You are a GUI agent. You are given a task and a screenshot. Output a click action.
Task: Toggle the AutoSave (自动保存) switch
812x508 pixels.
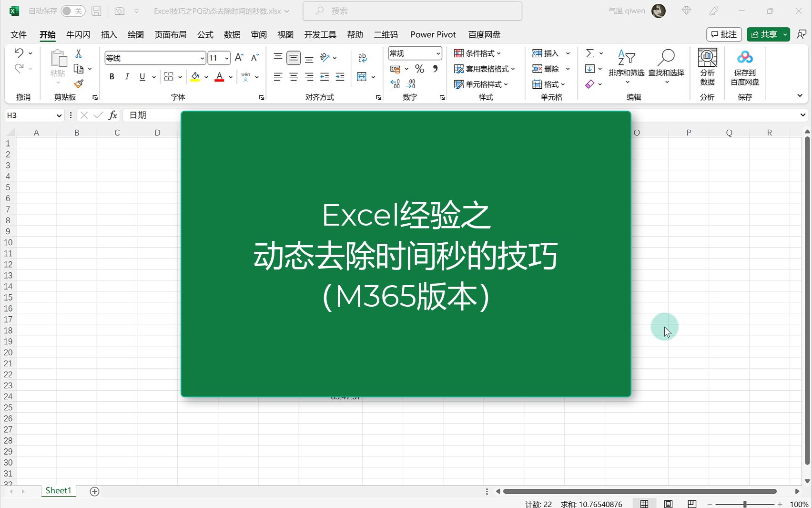click(72, 10)
